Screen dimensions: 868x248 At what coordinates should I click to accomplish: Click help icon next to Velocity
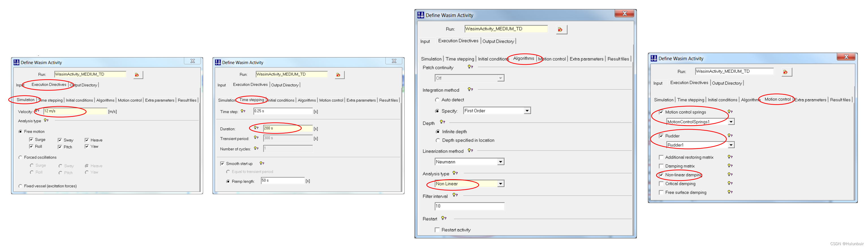pyautogui.click(x=37, y=111)
